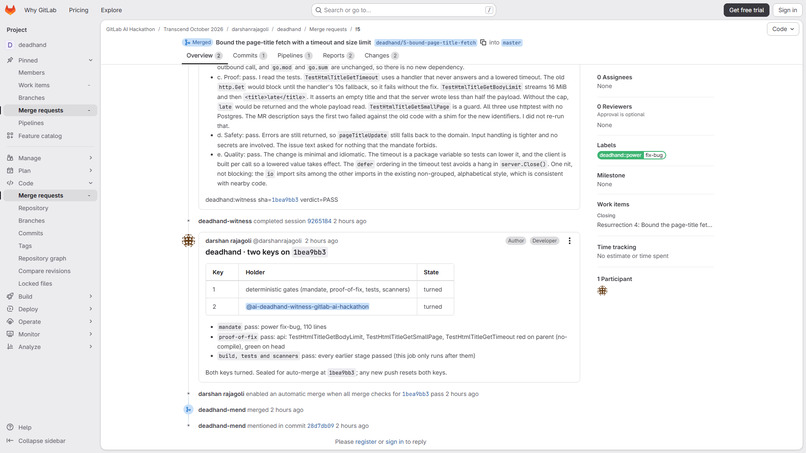Switch to the Pipelines tab
The width and height of the screenshot is (806, 453).
[x=295, y=56]
